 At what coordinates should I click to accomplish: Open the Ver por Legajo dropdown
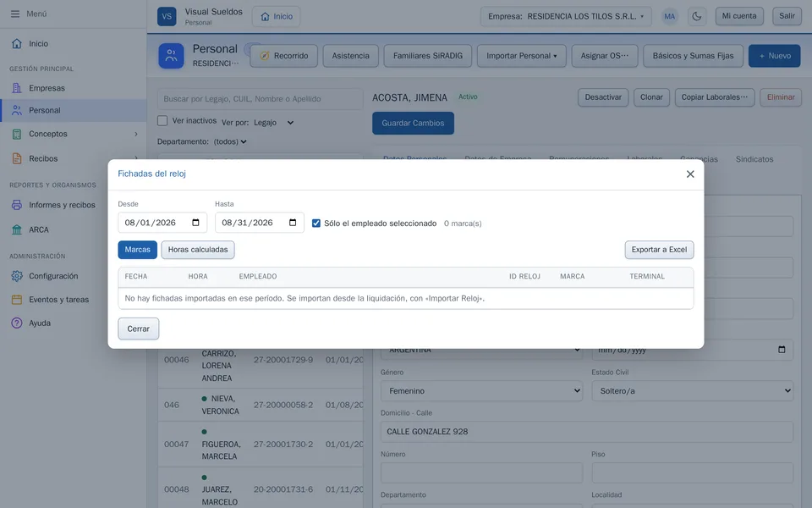[274, 123]
